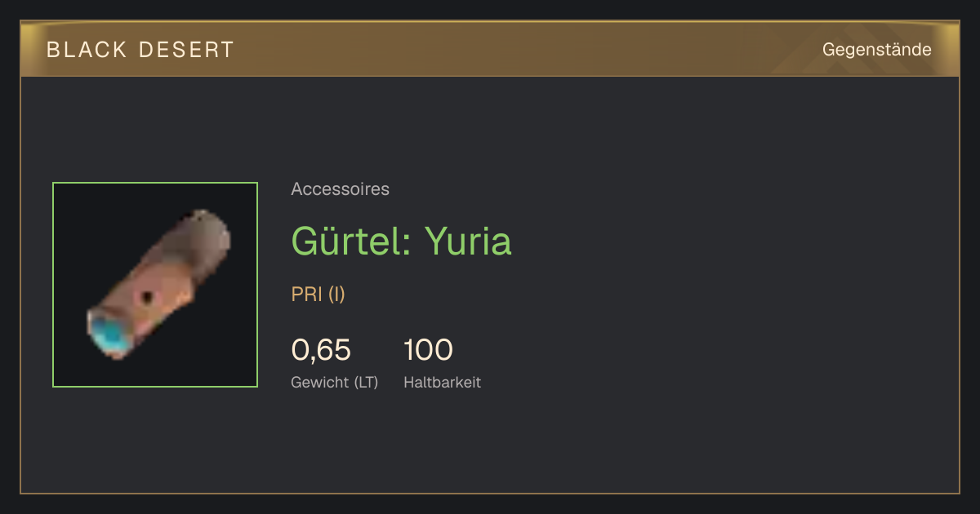Select the name Yuria in the title
The height and width of the screenshot is (514, 980).
pyautogui.click(x=468, y=241)
